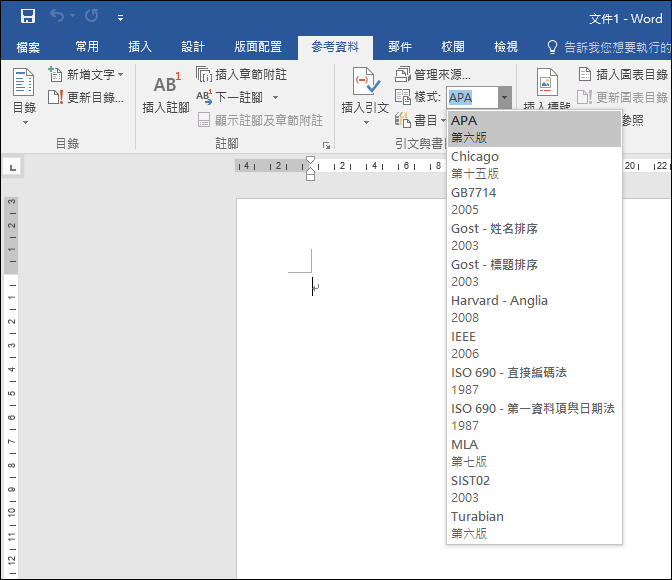Choose Chicago 第十五版 style
672x580 pixels.
(534, 165)
